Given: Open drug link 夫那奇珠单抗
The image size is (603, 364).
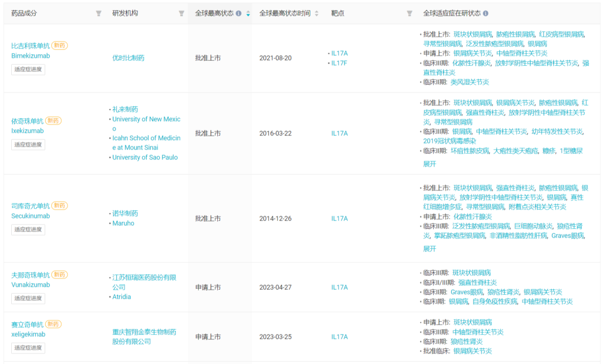Looking at the screenshot, I should click(x=30, y=275).
